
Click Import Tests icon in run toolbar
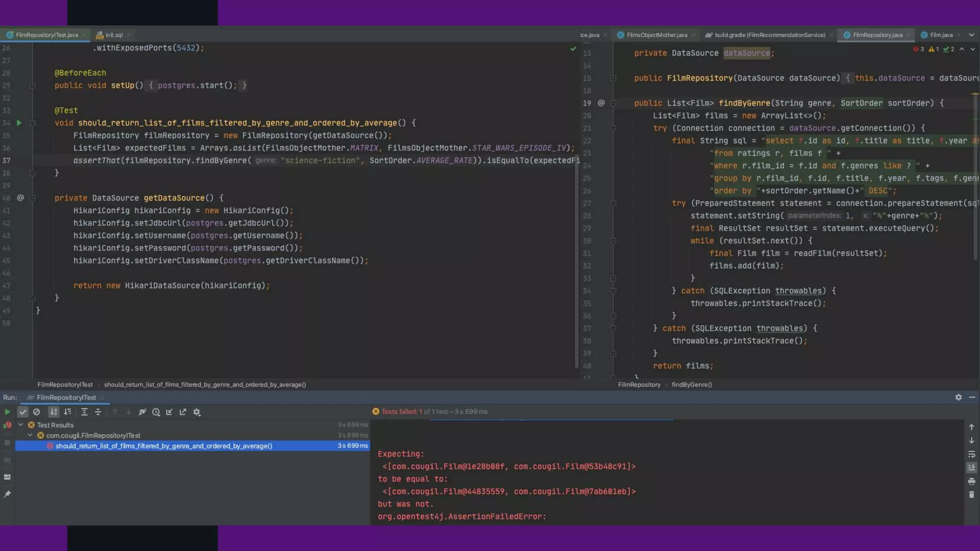tap(169, 412)
